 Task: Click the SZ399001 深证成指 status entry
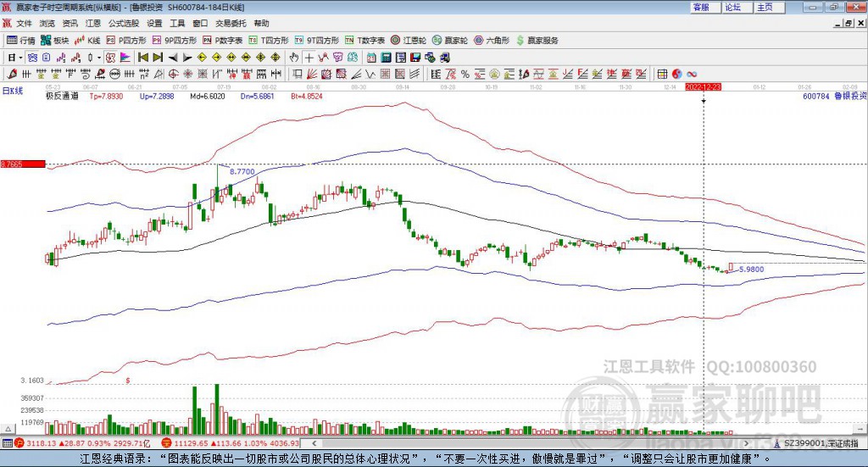click(816, 443)
